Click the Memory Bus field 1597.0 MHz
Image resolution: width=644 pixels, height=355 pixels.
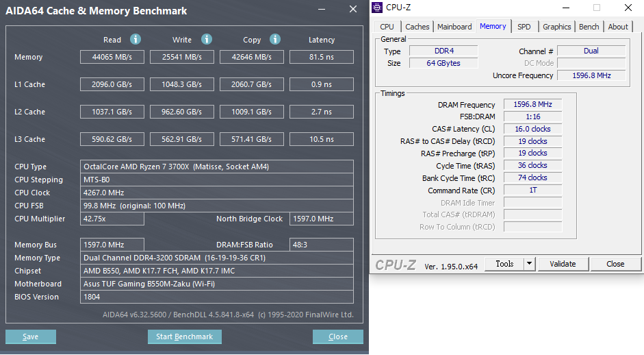tap(112, 245)
